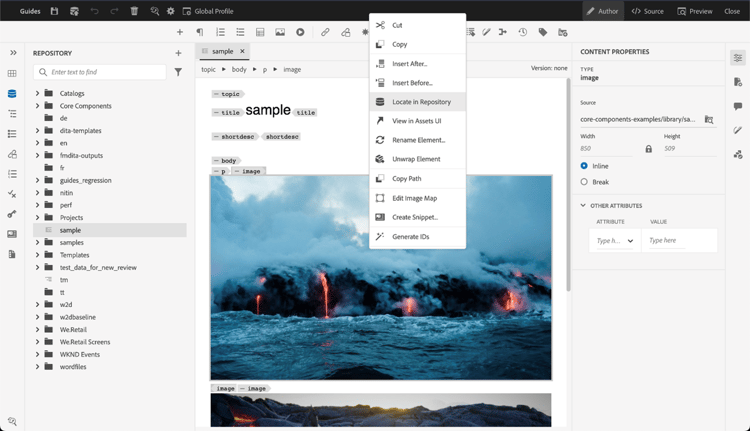The image size is (750, 431).
Task: Click the filter icon beside the repository search
Action: [178, 72]
